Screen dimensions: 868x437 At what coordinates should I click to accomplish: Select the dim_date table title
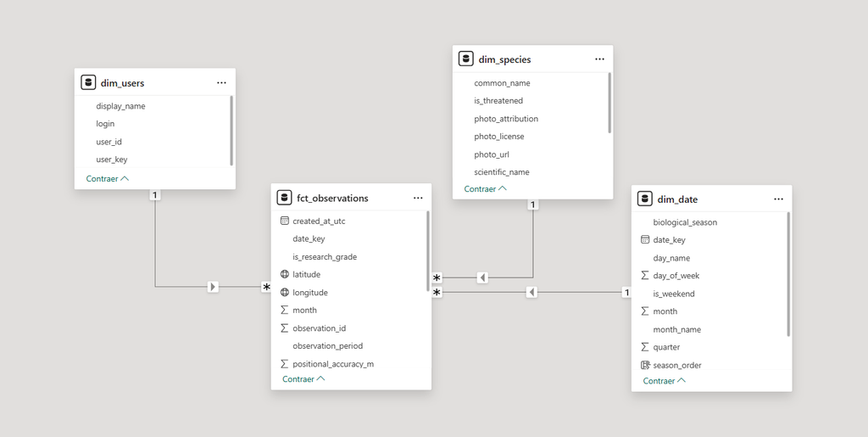tap(677, 199)
